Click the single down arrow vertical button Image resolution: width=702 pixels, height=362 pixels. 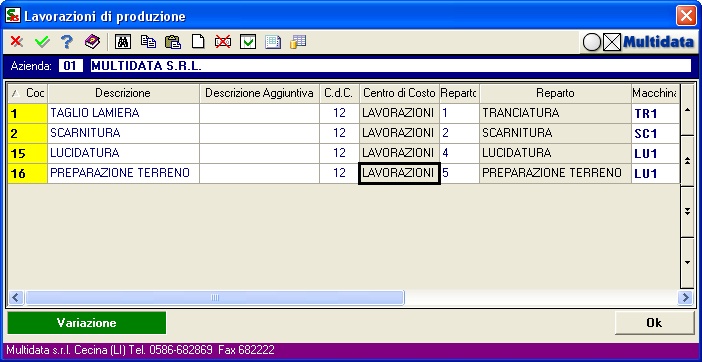pos(688,263)
